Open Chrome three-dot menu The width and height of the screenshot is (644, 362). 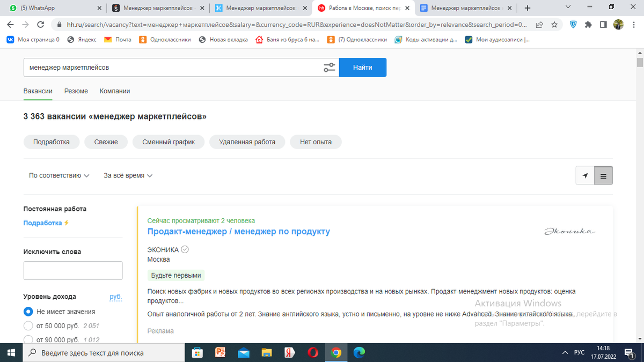(633, 25)
